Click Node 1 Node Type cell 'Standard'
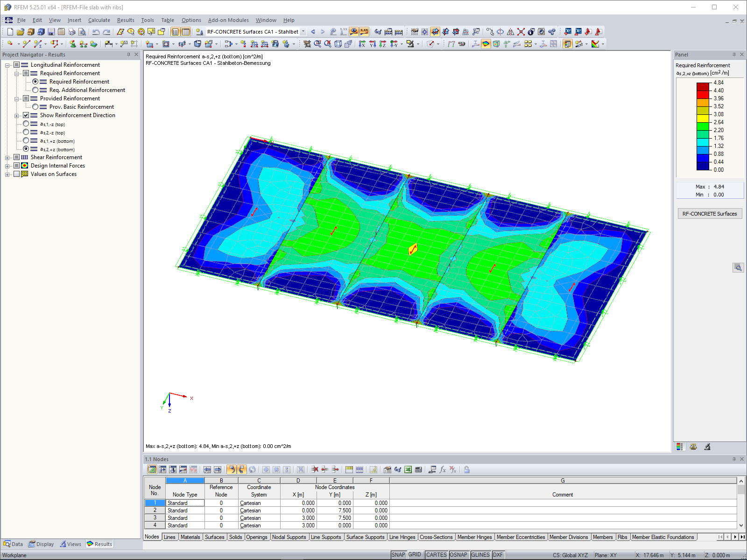Image resolution: width=747 pixels, height=560 pixels. (x=185, y=503)
